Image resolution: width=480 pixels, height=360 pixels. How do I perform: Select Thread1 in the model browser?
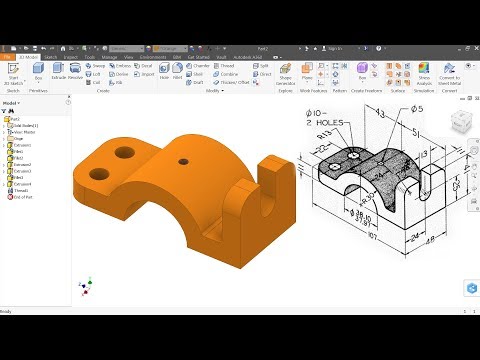[18, 191]
